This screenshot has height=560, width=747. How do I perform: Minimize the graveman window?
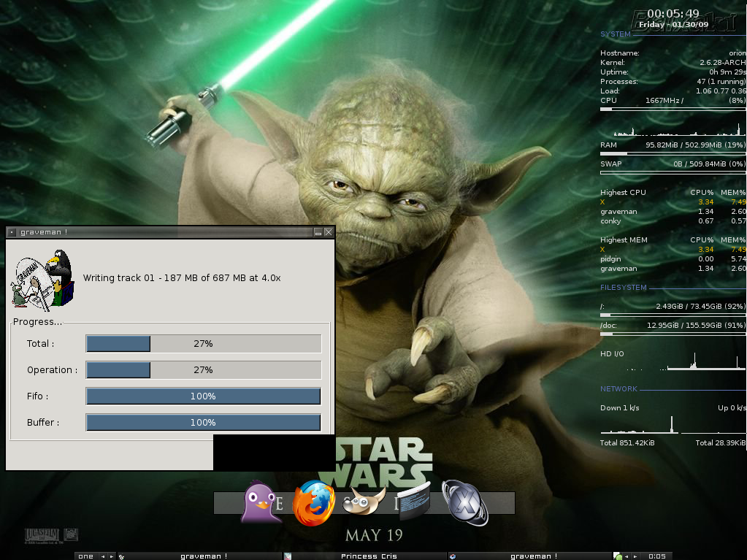point(318,232)
